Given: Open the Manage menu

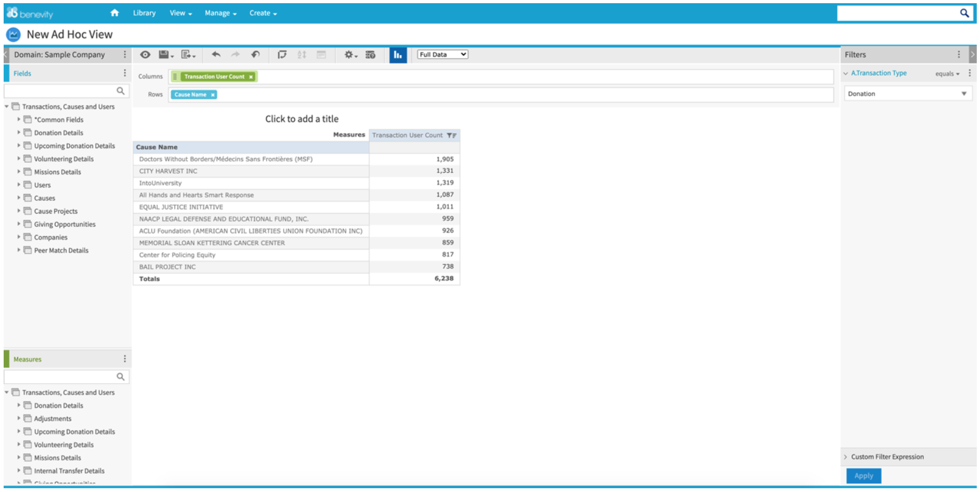Looking at the screenshot, I should coord(220,13).
